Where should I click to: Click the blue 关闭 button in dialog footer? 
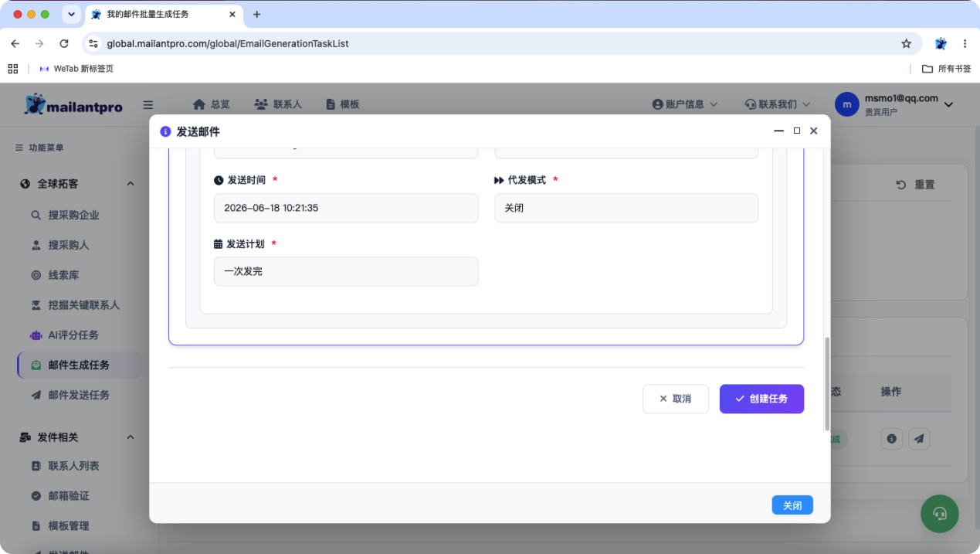(792, 505)
